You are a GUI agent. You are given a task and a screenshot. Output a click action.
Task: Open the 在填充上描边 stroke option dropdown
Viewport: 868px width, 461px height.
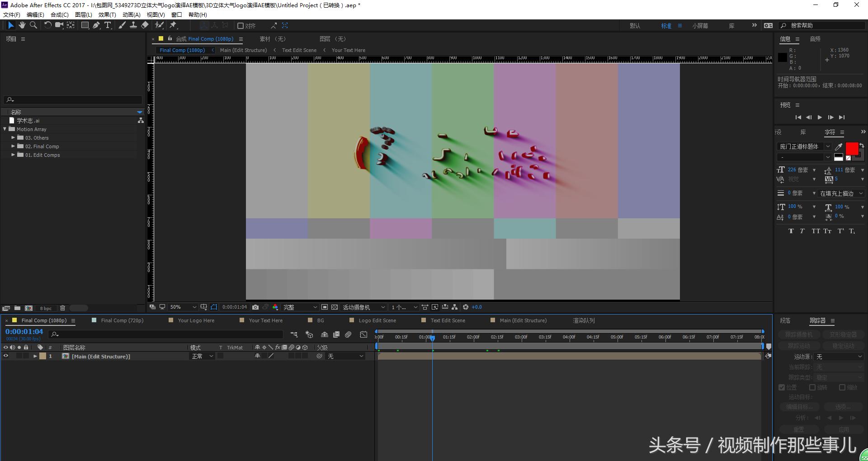(x=841, y=193)
